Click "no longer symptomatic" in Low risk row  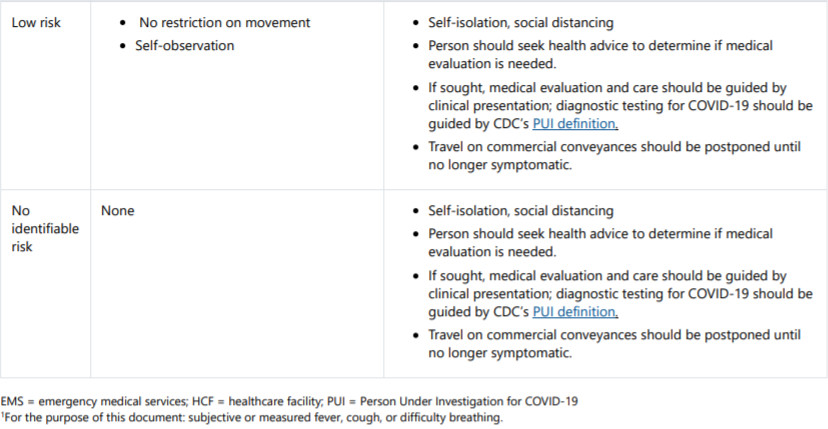click(500, 165)
